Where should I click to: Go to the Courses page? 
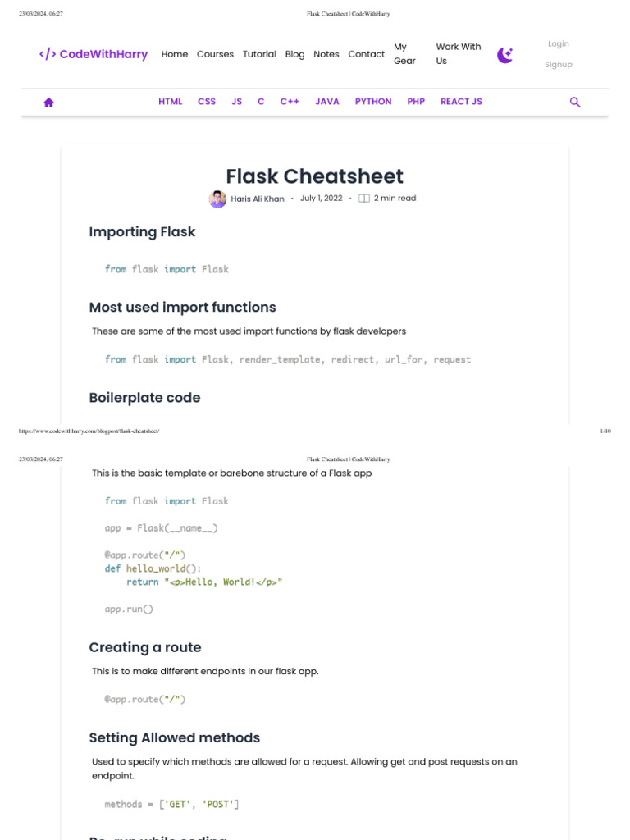(x=215, y=54)
